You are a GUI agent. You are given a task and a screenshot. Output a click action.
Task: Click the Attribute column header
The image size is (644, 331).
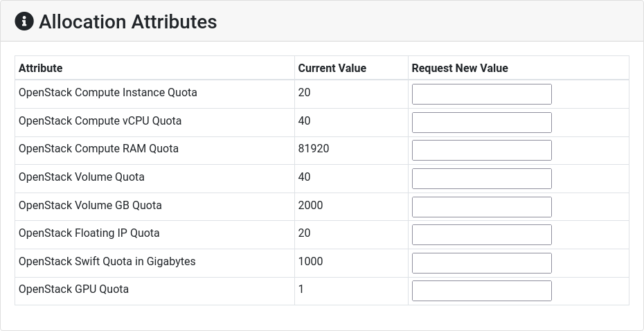pyautogui.click(x=41, y=68)
